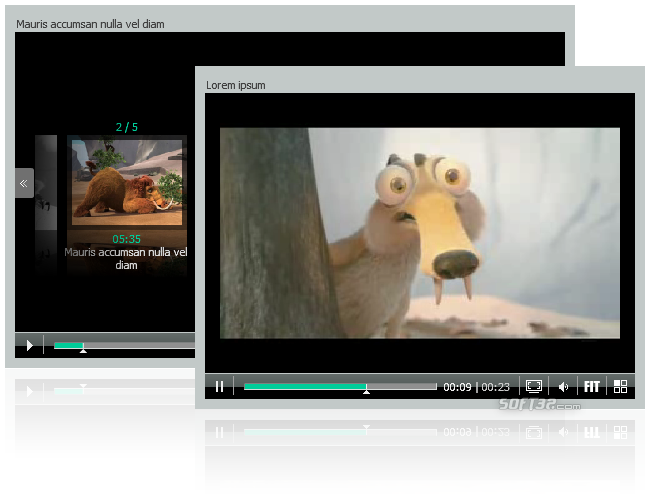Select the mammoth video thumbnail
Screen dimensions: 650x500
[x=127, y=182]
